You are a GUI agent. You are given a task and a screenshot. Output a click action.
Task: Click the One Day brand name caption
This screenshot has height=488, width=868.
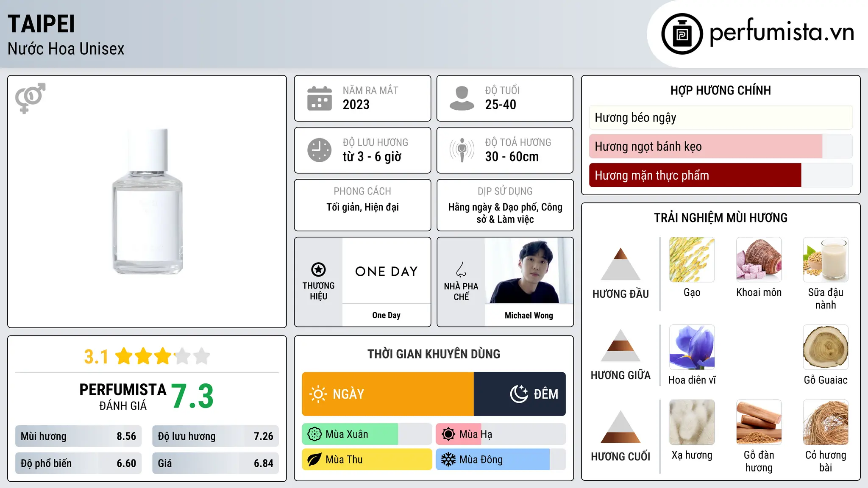pos(386,315)
